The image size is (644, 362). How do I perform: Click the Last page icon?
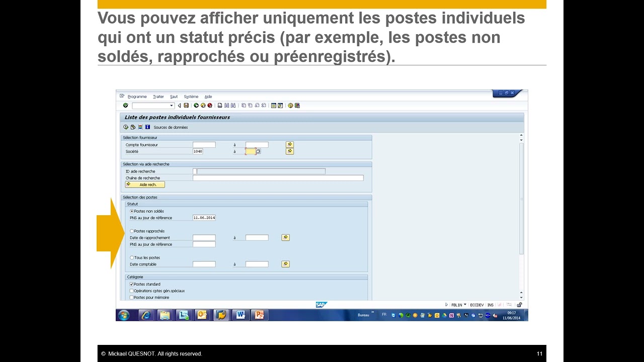pyautogui.click(x=264, y=106)
